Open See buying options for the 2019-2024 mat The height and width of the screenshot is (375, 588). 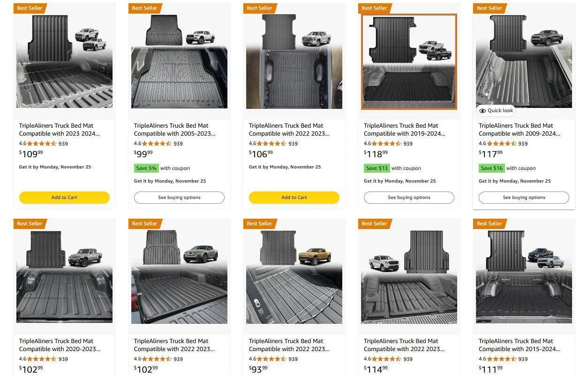(x=408, y=197)
